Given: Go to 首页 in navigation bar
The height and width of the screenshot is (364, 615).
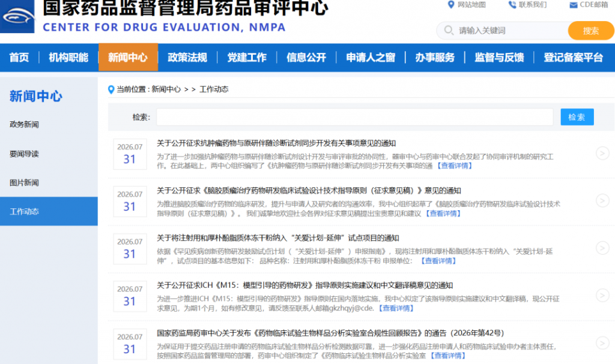Looking at the screenshot, I should 19,57.
